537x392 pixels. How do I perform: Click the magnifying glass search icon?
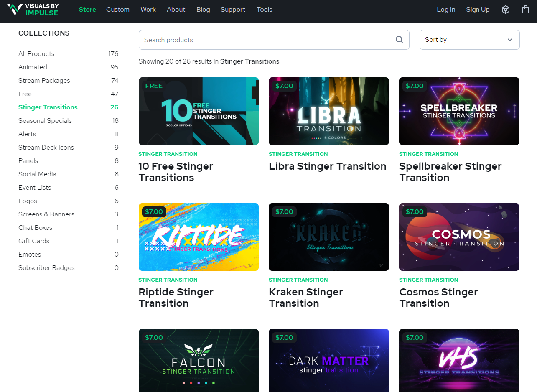(x=399, y=39)
